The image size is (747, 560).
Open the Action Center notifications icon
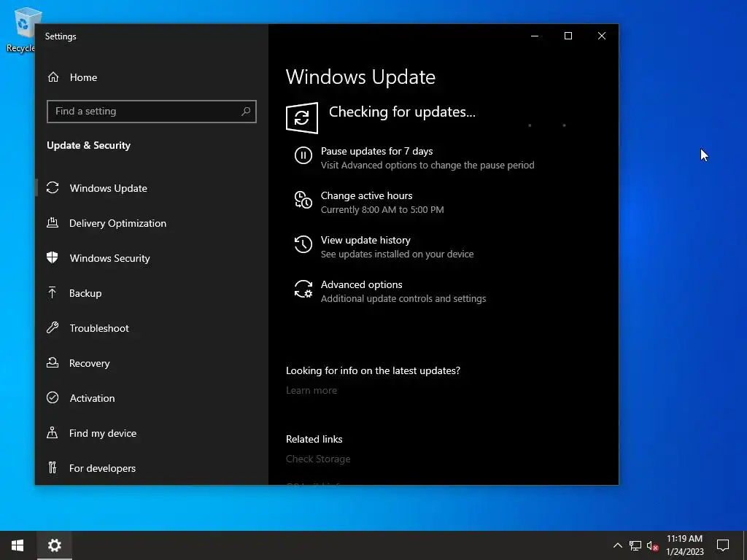point(723,545)
